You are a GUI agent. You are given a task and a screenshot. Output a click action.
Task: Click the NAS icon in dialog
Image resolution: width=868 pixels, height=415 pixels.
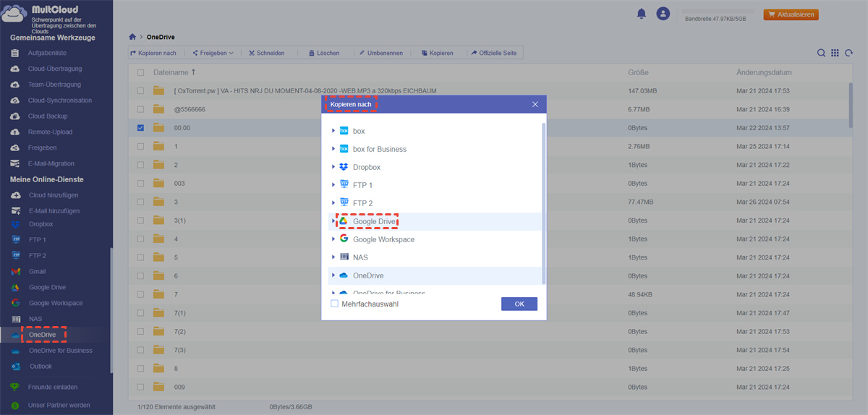click(344, 257)
